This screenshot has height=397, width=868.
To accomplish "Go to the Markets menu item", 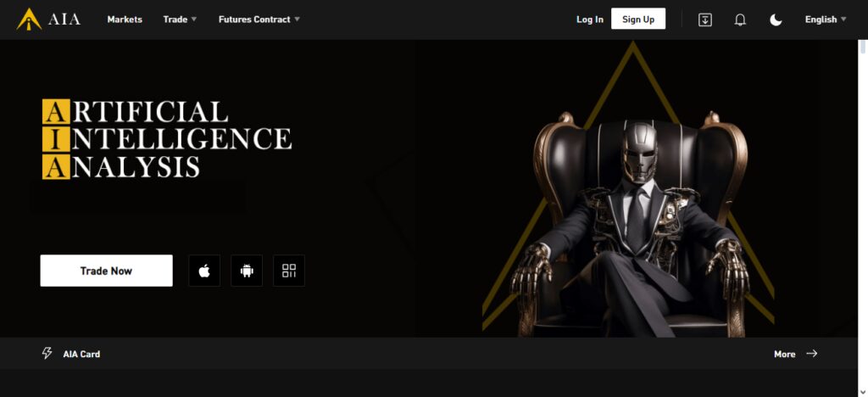I will (125, 20).
